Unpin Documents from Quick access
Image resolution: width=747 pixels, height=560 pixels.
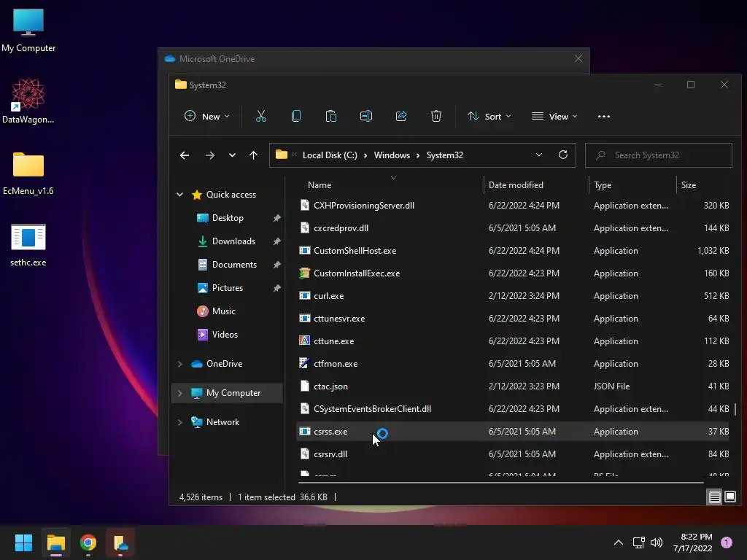click(x=276, y=265)
